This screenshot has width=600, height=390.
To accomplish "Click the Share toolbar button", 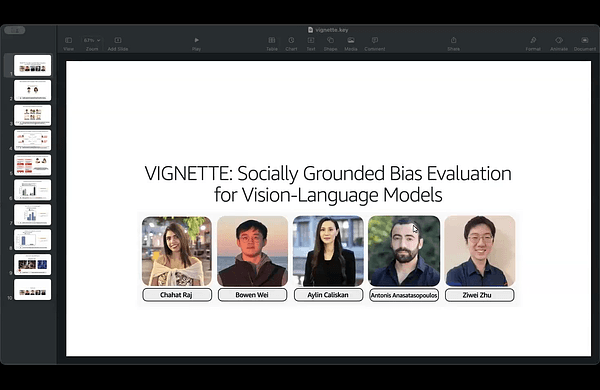I will tap(453, 44).
